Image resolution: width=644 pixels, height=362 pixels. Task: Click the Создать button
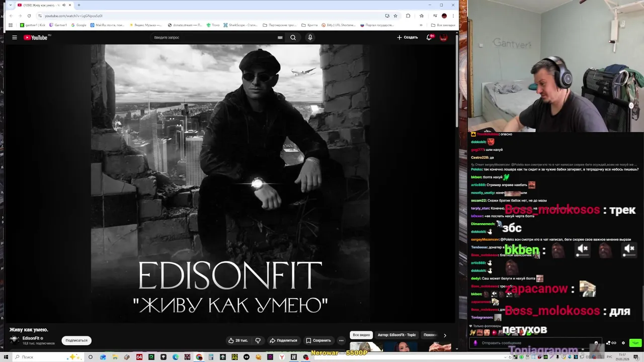coord(407,37)
